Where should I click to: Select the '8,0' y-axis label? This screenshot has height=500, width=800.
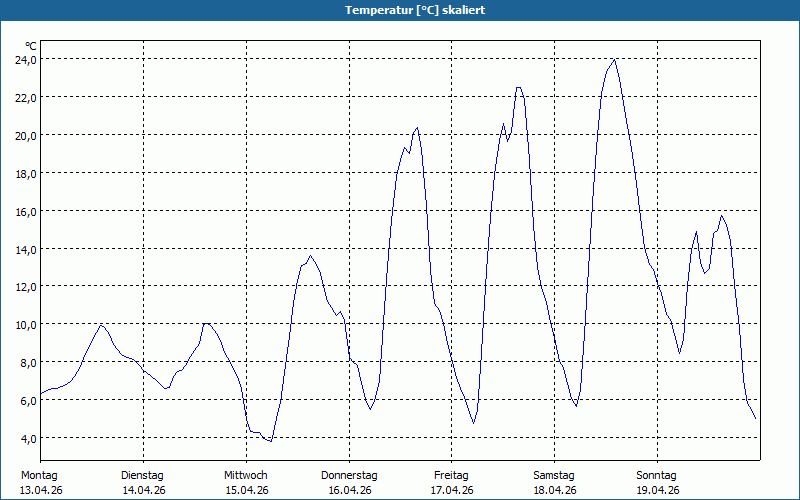pyautogui.click(x=29, y=363)
